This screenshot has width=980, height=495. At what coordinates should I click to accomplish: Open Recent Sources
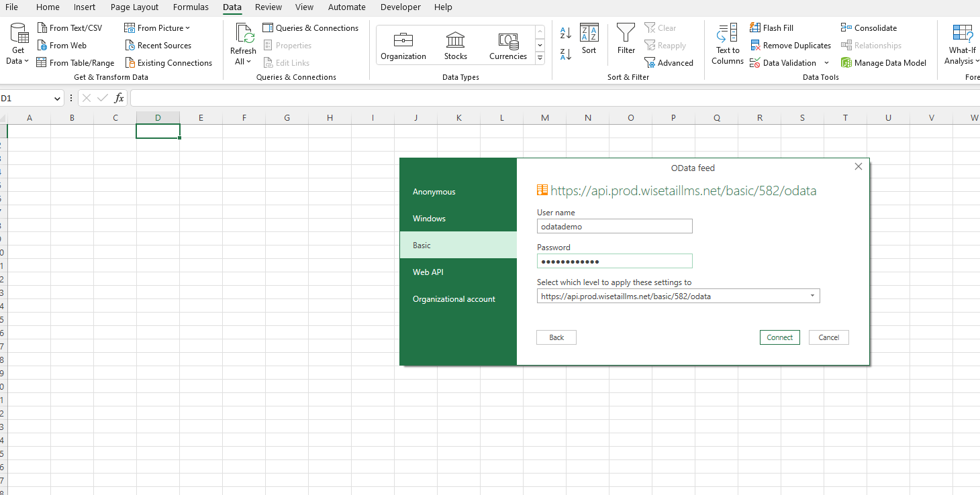158,46
